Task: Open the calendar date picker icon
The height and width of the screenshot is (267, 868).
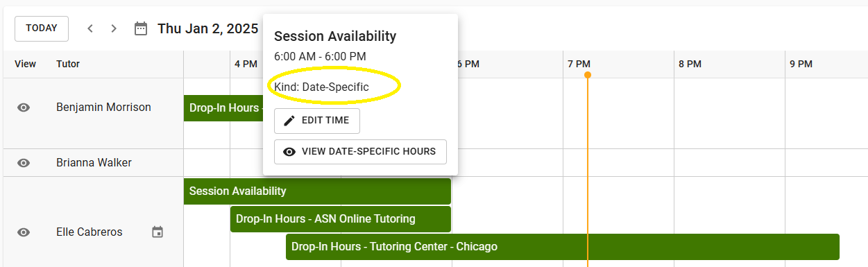Action: 141,28
